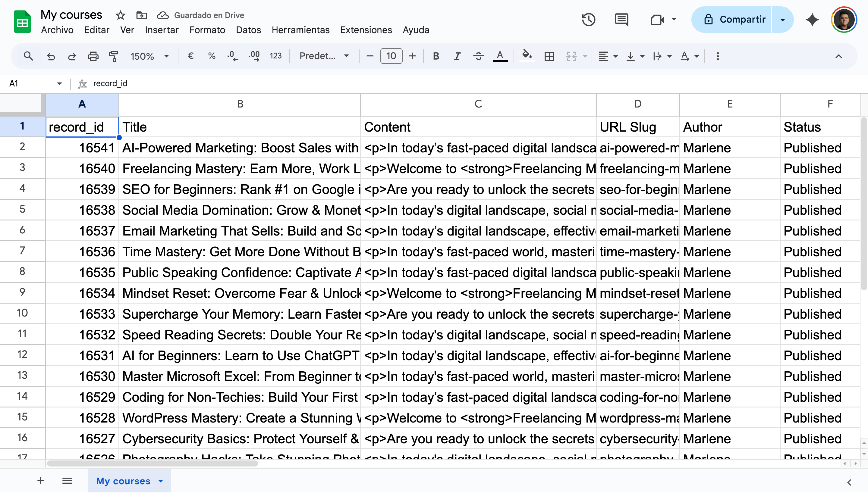Click the Borders icon
The image size is (868, 493).
tap(549, 56)
